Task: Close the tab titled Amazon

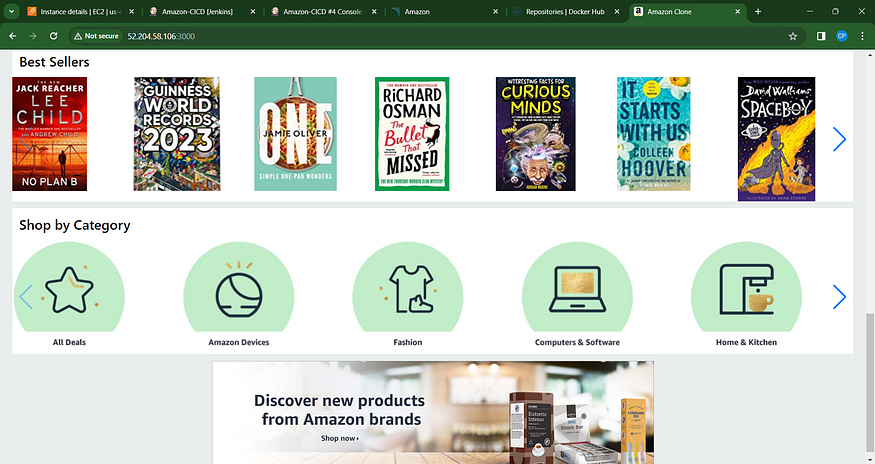Action: coord(496,12)
